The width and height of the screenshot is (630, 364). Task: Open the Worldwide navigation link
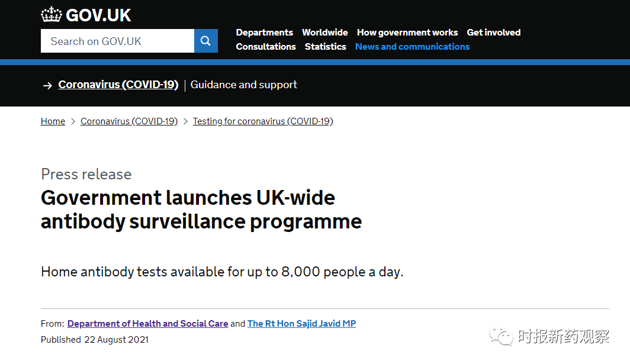324,33
